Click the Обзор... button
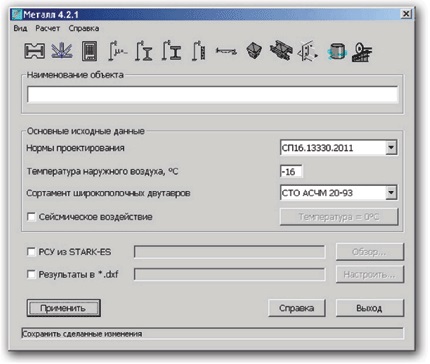This screenshot has height=364, width=430. coord(369,252)
